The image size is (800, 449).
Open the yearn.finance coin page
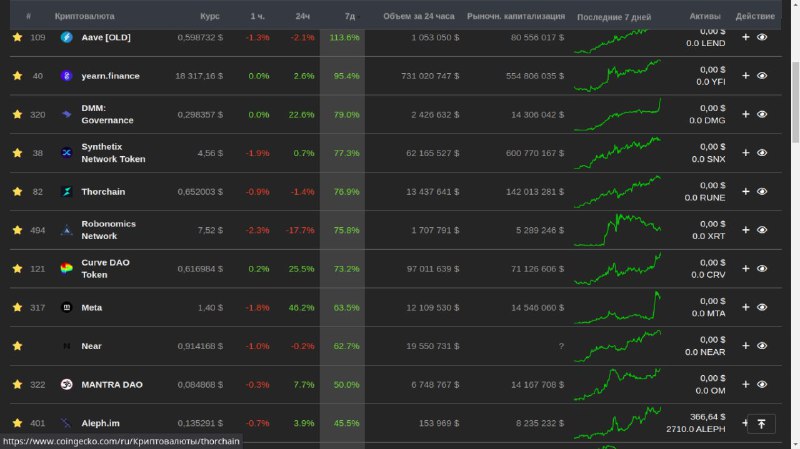coord(111,76)
